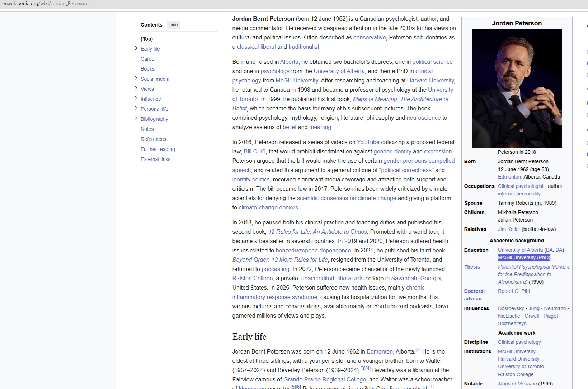Follow the benzodiazepene dependence link
The image size is (588, 389).
[313, 250]
